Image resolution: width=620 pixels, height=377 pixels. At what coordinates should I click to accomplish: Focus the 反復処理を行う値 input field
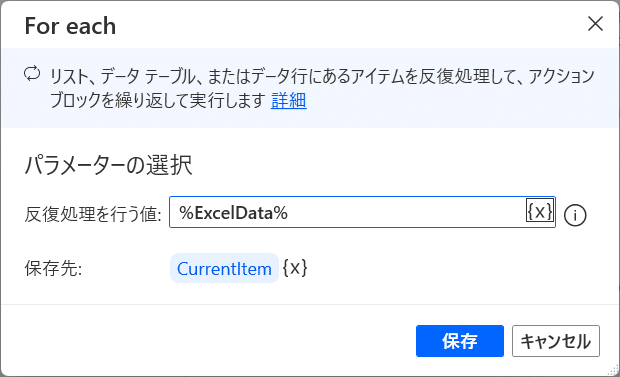(x=362, y=212)
